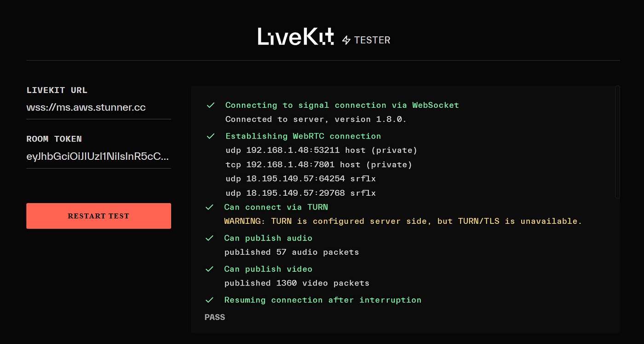Viewport: 644px width, 344px height.
Task: Click the lightning bolt Tester icon
Action: click(x=346, y=41)
